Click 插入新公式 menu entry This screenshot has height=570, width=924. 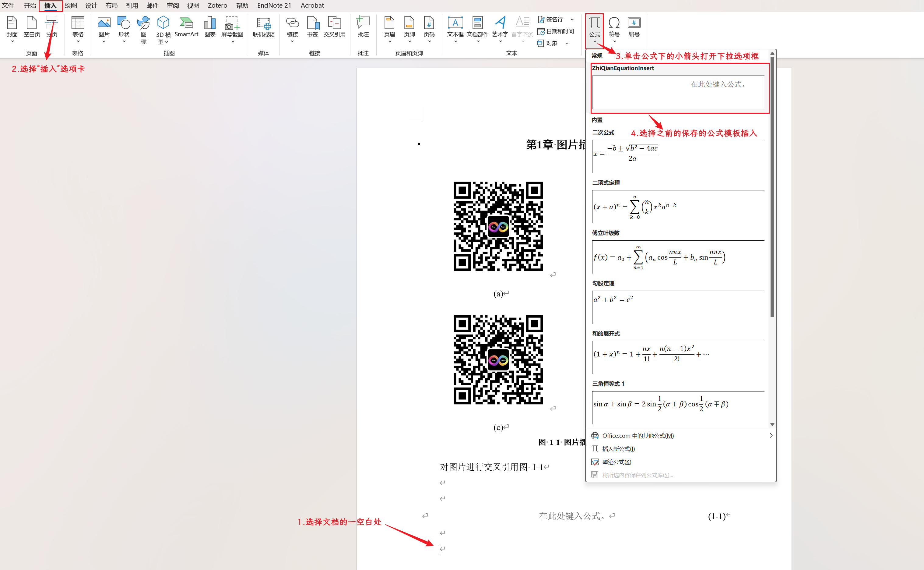(x=619, y=449)
